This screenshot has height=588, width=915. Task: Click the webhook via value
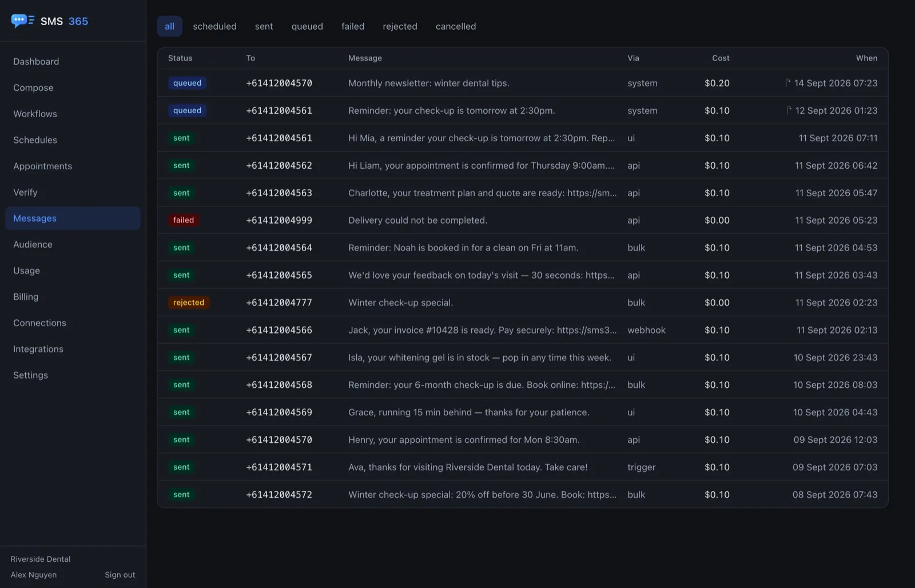coord(646,330)
